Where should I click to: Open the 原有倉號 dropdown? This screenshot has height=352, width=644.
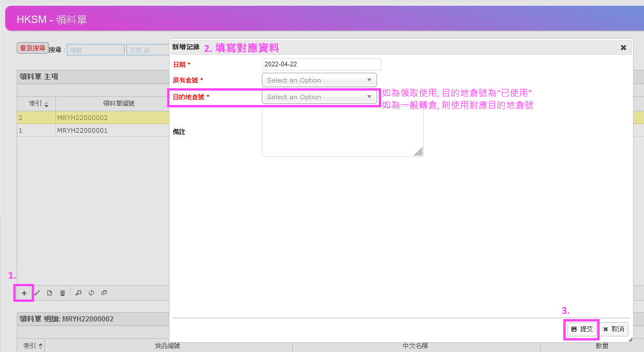pyautogui.click(x=319, y=80)
